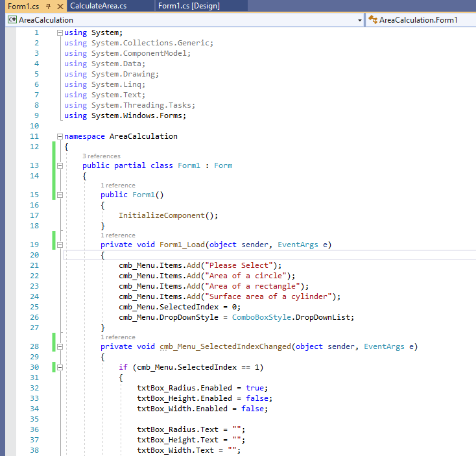
Task: Close the Form1.cs tab
Action: (x=60, y=6)
